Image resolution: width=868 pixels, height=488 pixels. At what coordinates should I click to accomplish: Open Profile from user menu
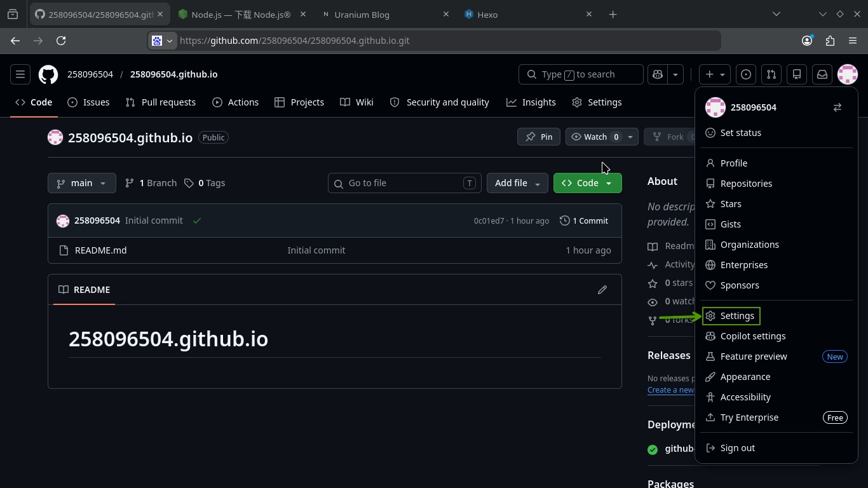[776, 163]
